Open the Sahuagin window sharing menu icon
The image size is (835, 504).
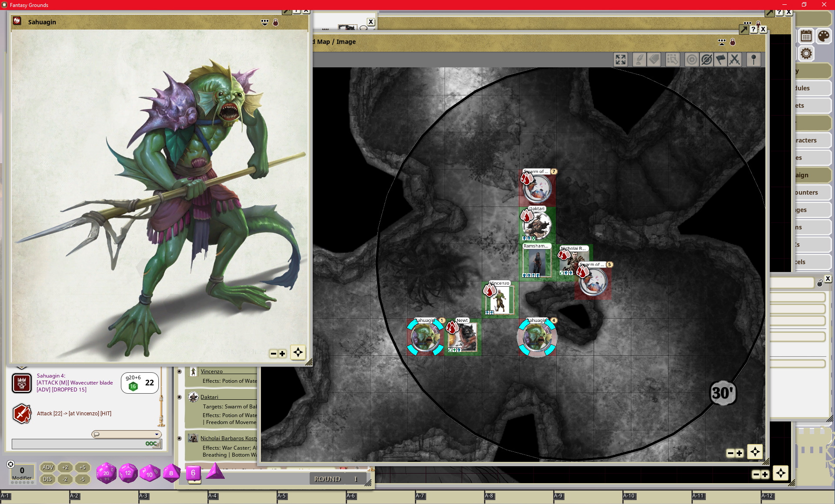coord(264,22)
